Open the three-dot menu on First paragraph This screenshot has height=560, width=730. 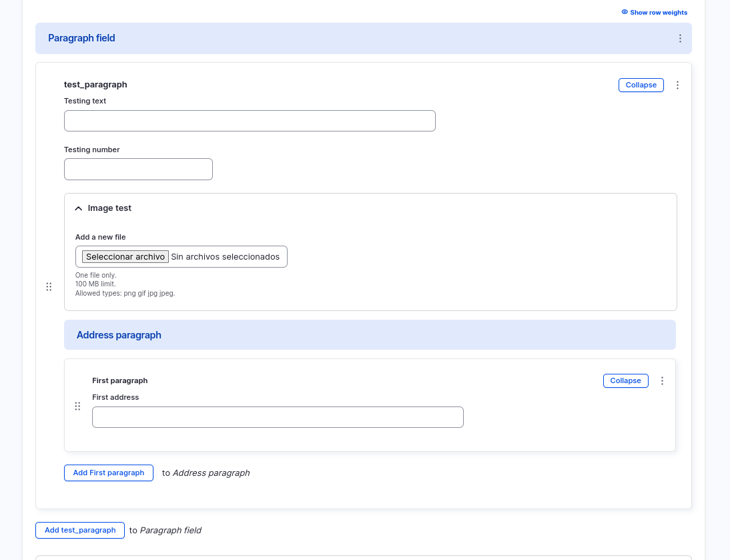[662, 380]
